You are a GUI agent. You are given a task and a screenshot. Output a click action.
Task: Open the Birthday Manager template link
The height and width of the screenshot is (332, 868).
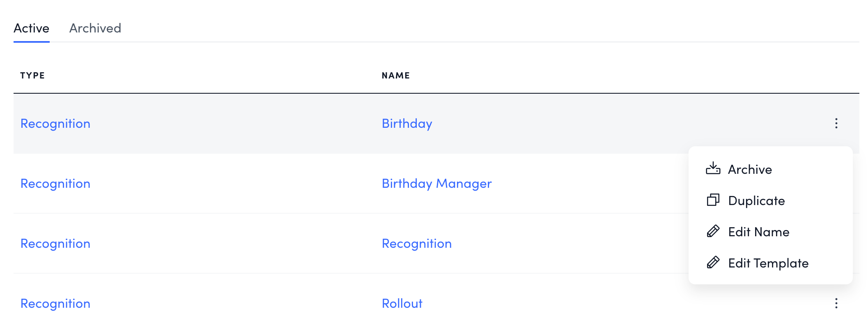click(436, 184)
